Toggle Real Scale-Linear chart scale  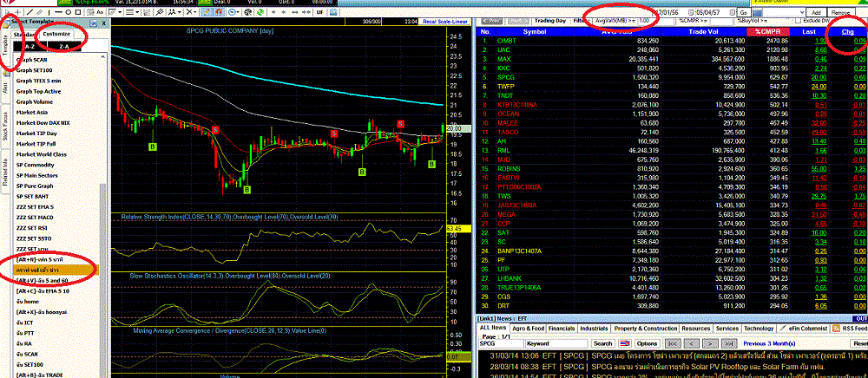click(445, 21)
